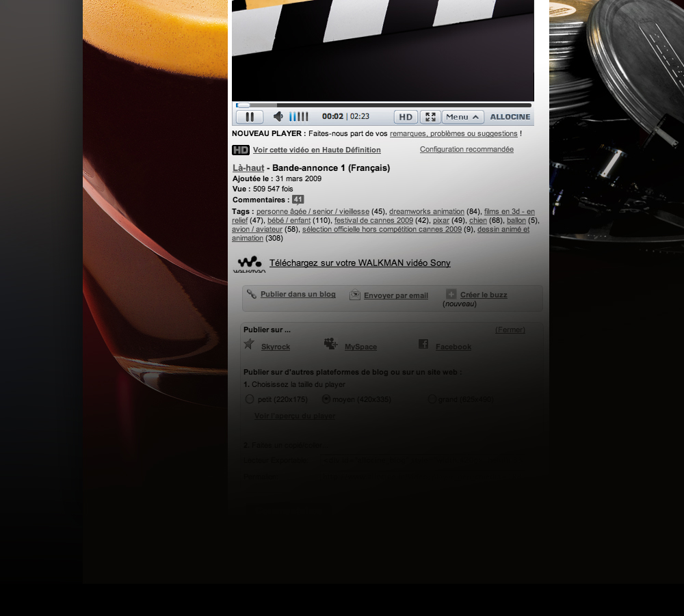The image size is (684, 616).
Task: Adjust the volume level bars
Action: 299,116
